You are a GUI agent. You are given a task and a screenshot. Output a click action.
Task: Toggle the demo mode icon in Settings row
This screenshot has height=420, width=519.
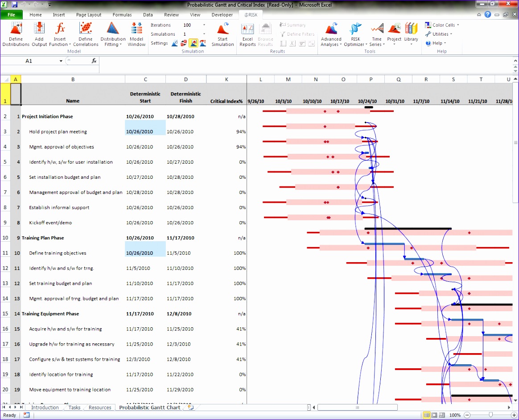[203, 43]
